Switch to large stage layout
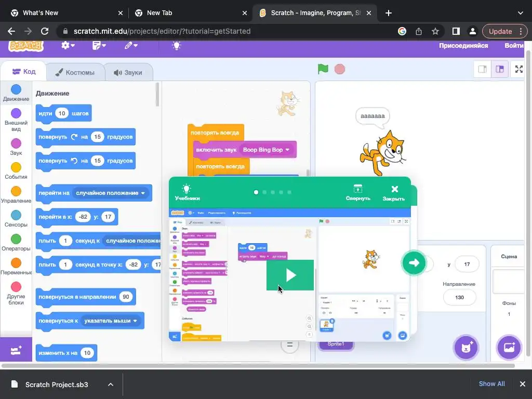The image size is (532, 399). [x=500, y=69]
